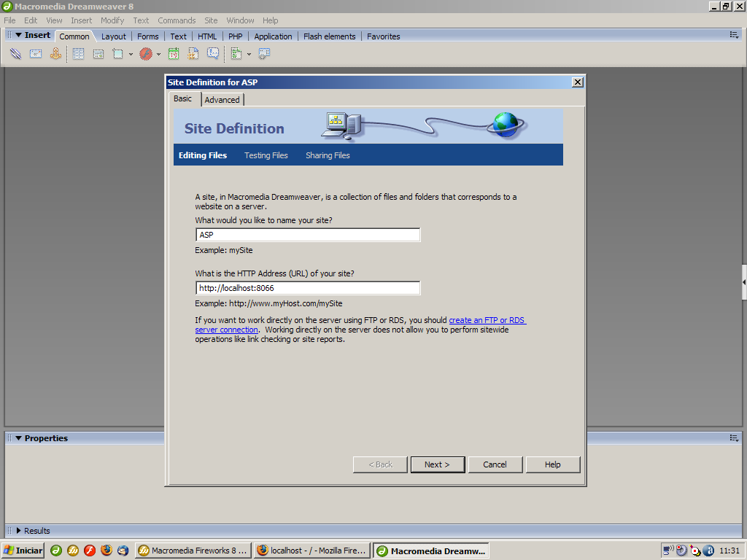This screenshot has height=560, width=747.
Task: Open the Help menu in the menu bar
Action: pos(270,20)
